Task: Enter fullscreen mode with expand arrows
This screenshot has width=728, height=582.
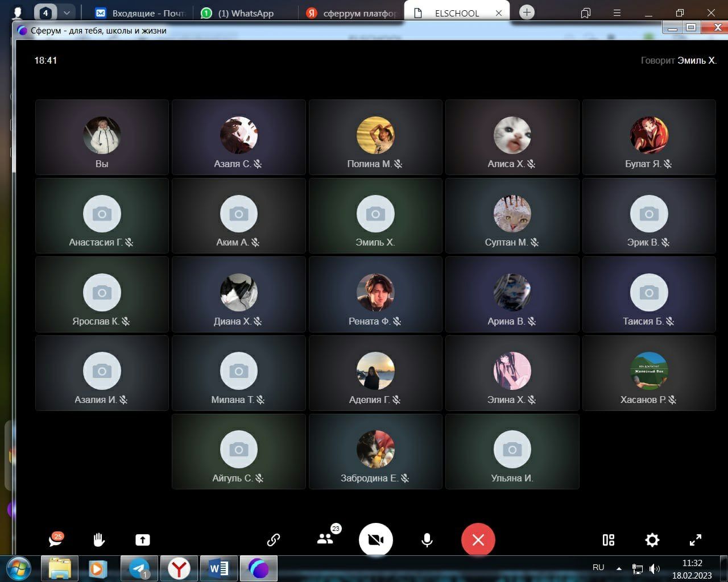Action: click(695, 540)
